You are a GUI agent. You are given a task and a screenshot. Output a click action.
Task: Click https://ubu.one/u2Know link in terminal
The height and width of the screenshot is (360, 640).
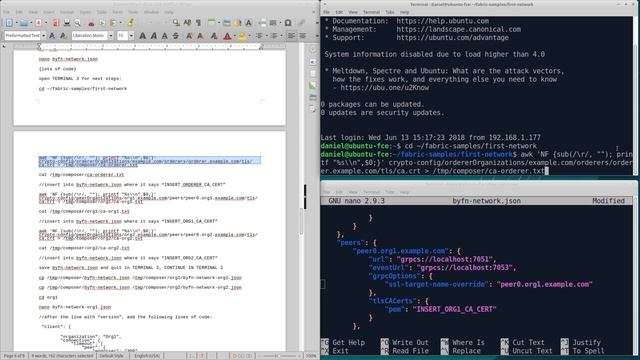(x=384, y=87)
